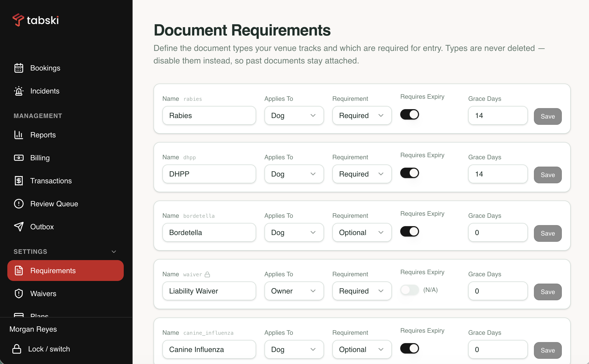Focus Grace Days for Liability Waiver

tap(498, 291)
